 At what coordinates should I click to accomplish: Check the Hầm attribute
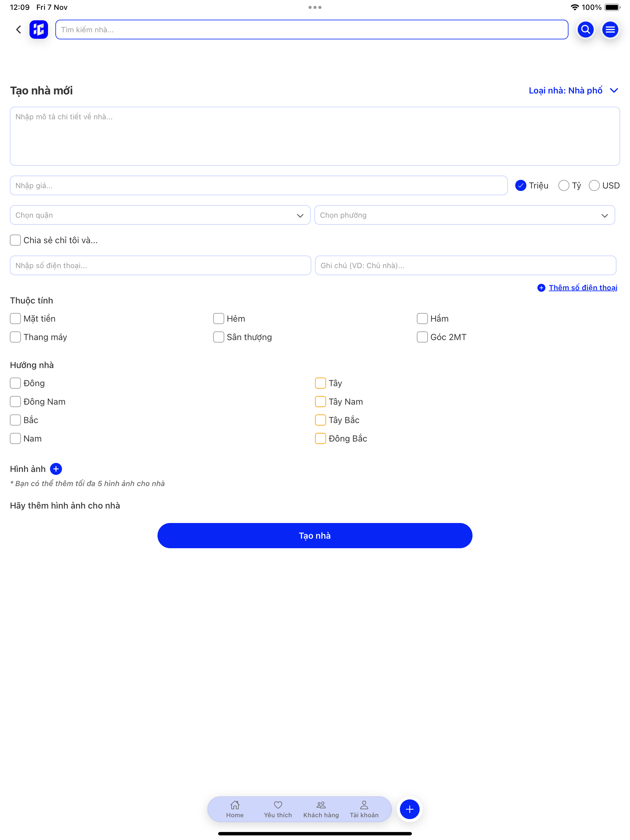(422, 319)
